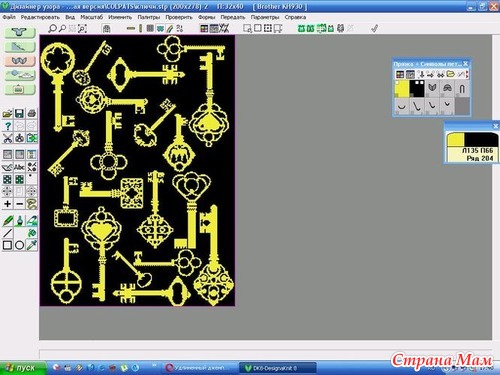Open the Abc text tool
The height and width of the screenshot is (375, 500).
(x=20, y=167)
